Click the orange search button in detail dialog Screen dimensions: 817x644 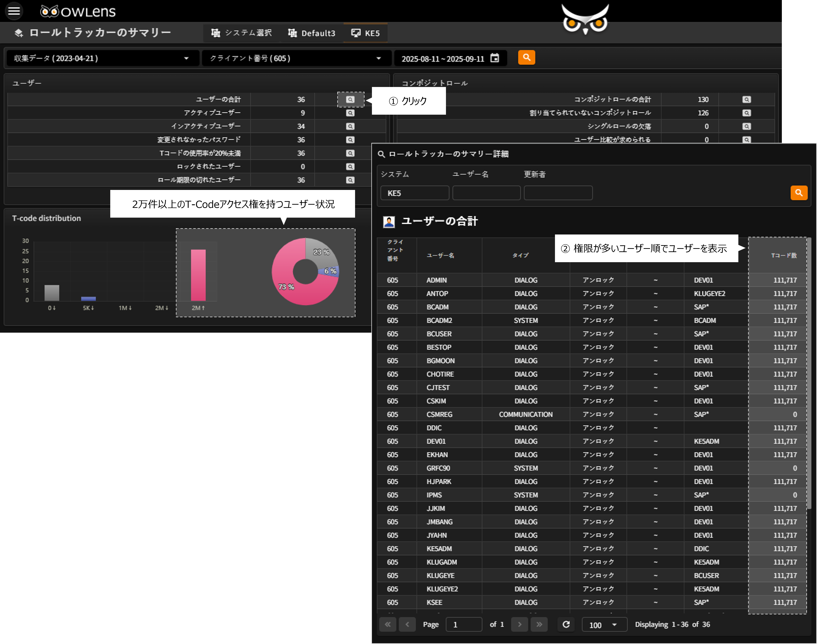coord(799,193)
